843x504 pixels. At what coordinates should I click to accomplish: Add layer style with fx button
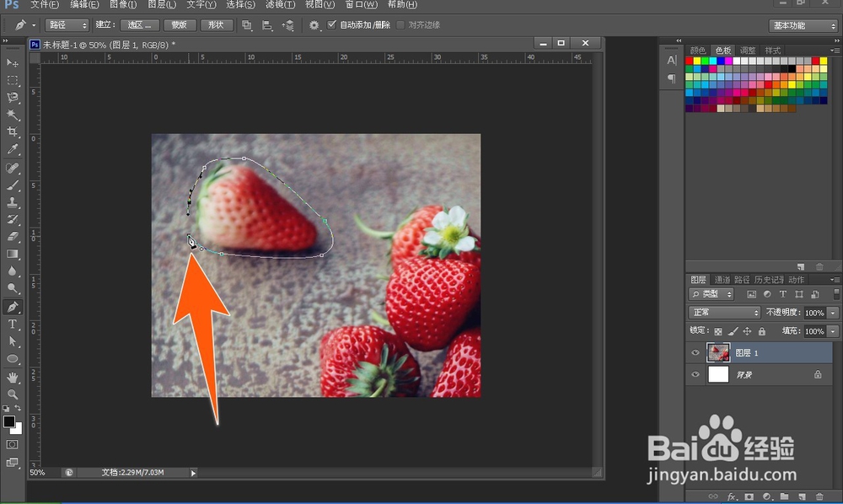(x=732, y=496)
